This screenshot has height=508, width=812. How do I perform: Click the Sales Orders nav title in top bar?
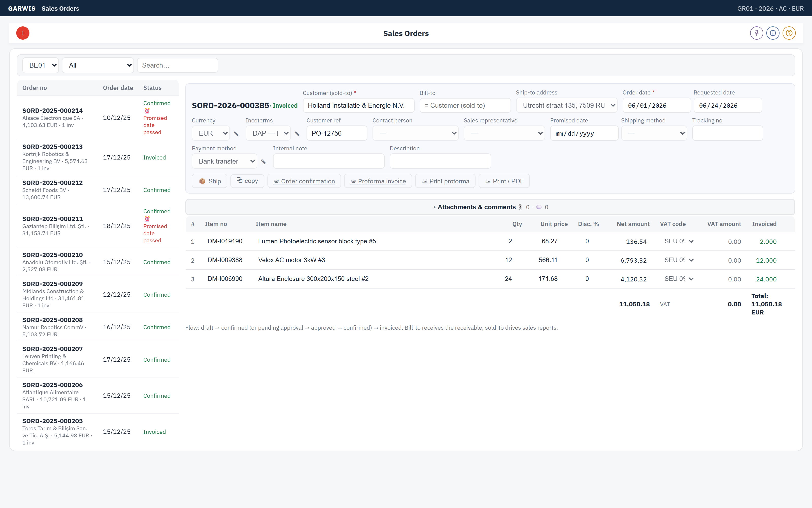60,8
